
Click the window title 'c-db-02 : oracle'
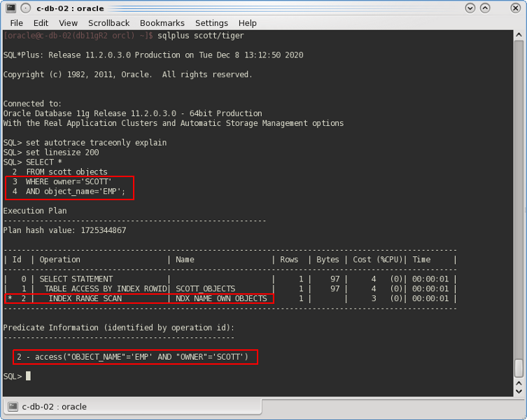(x=70, y=8)
